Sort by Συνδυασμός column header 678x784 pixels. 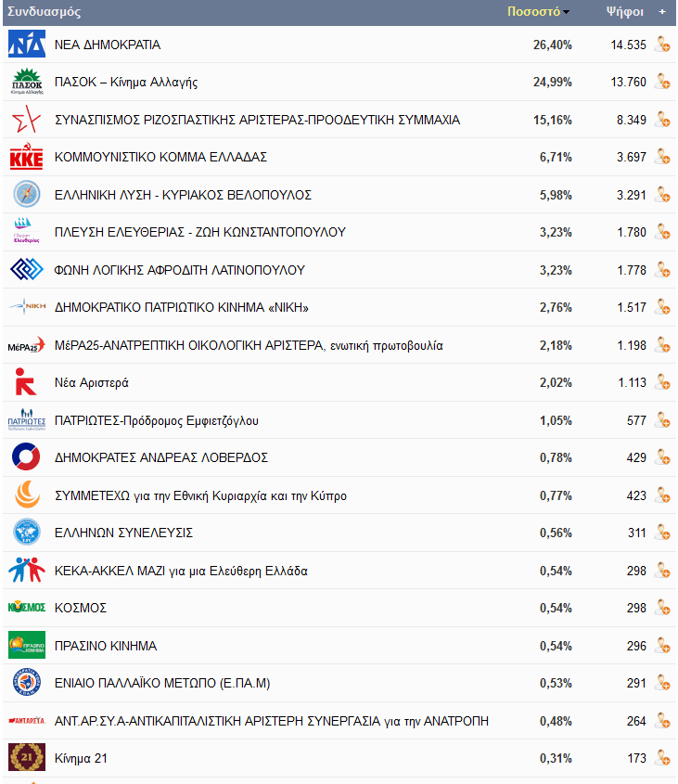[44, 11]
